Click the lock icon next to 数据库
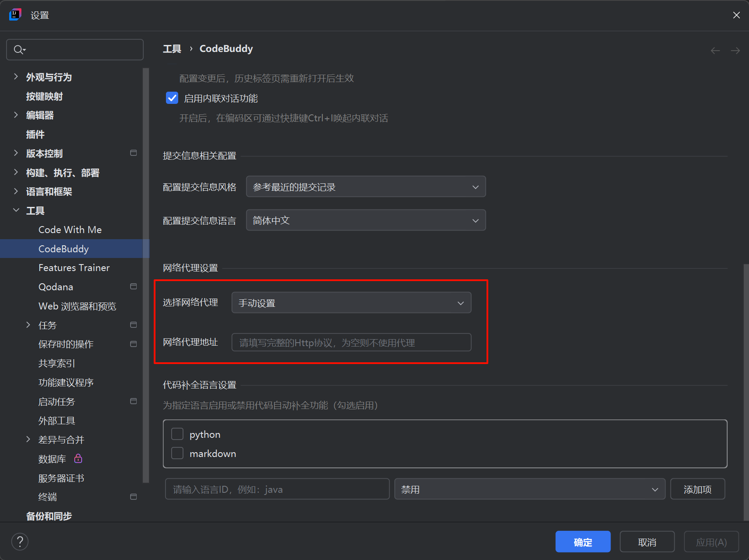Image resolution: width=749 pixels, height=560 pixels. pyautogui.click(x=78, y=458)
